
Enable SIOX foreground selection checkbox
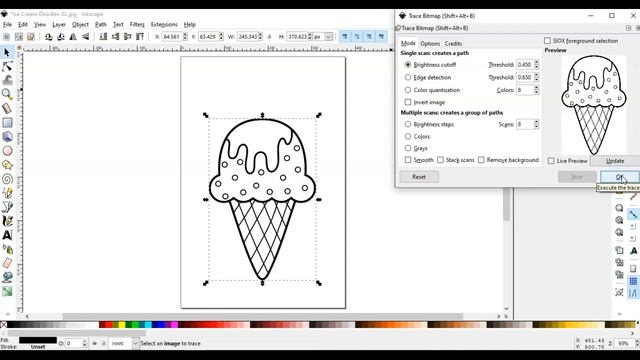[x=547, y=41]
